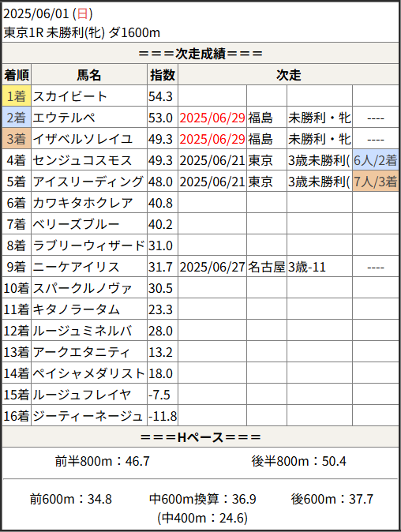Select horse name スカイビート
Image resolution: width=401 pixels, height=532 pixels.
(70, 96)
